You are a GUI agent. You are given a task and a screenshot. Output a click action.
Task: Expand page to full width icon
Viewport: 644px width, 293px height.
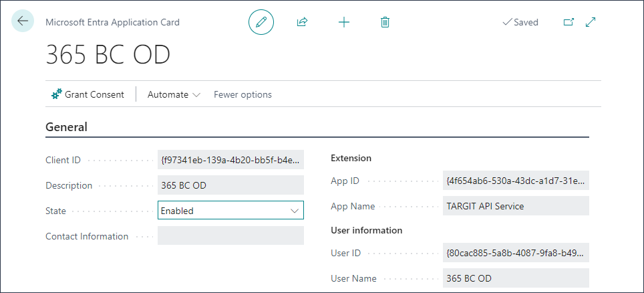[x=590, y=22]
